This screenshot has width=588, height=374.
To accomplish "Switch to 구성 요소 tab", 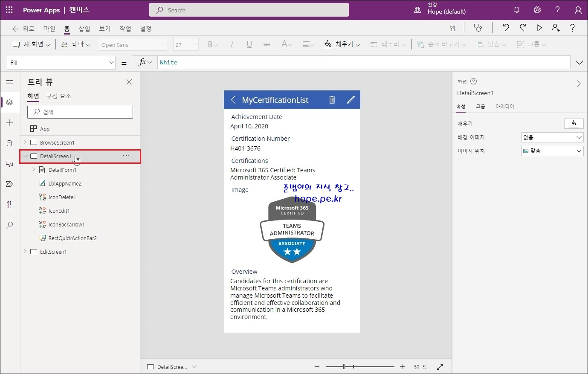I will [59, 96].
